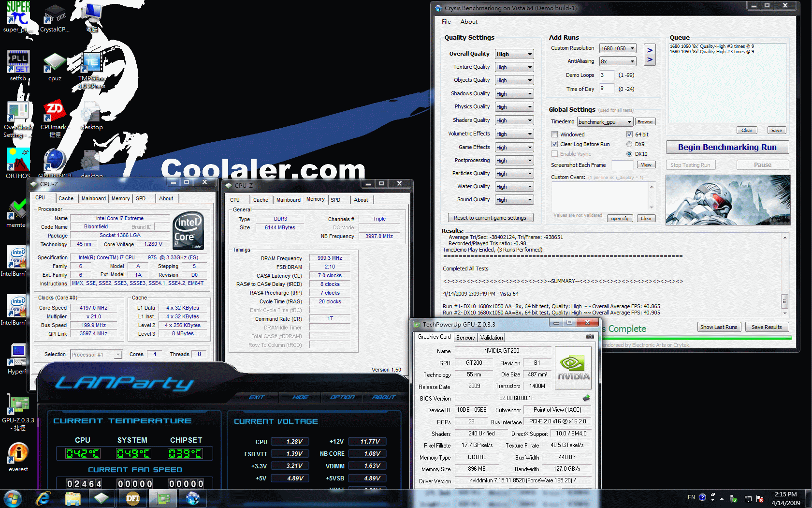Click the NVIDIA logo in GPU-Z
812x508 pixels.
coord(573,368)
